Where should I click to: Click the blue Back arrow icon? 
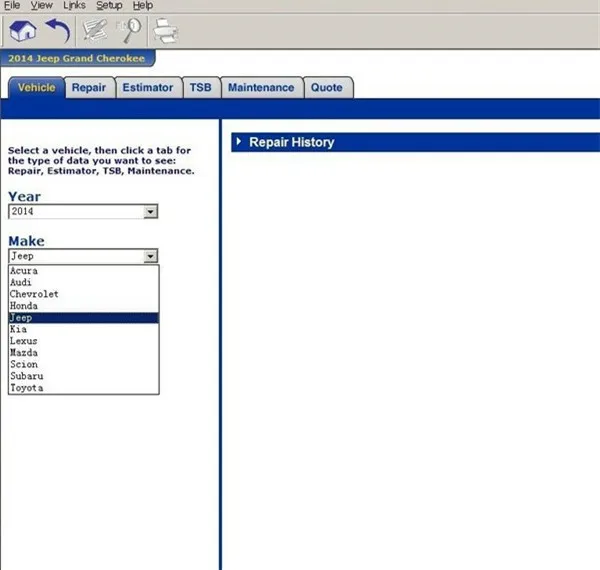point(58,31)
